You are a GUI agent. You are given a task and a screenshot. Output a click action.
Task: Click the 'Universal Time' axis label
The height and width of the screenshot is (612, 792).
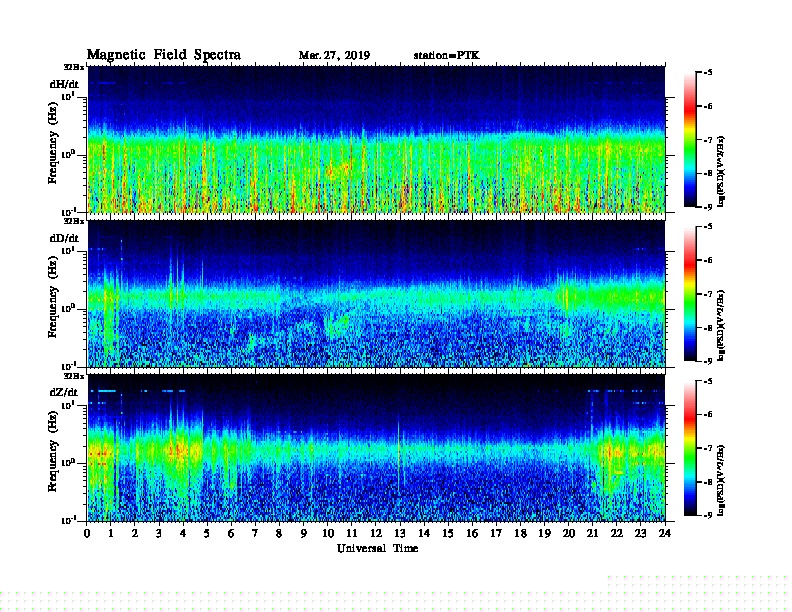click(x=377, y=548)
